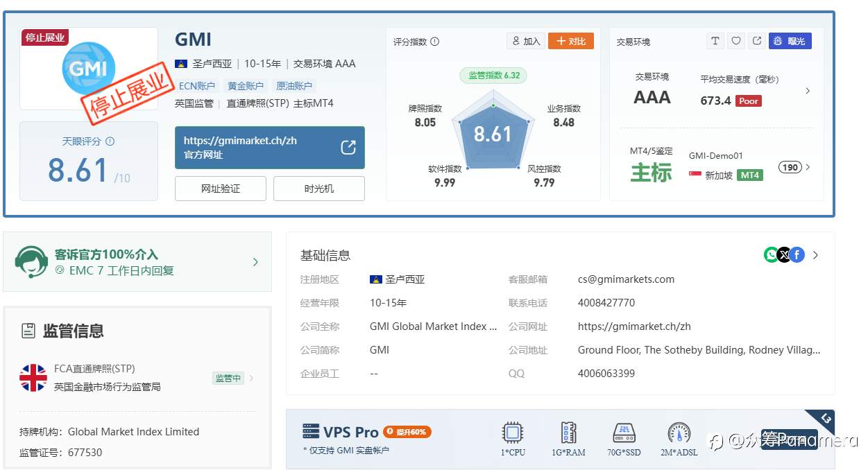
Task: Expand the FCA直通牌照(STP) row chevron
Action: pyautogui.click(x=251, y=378)
